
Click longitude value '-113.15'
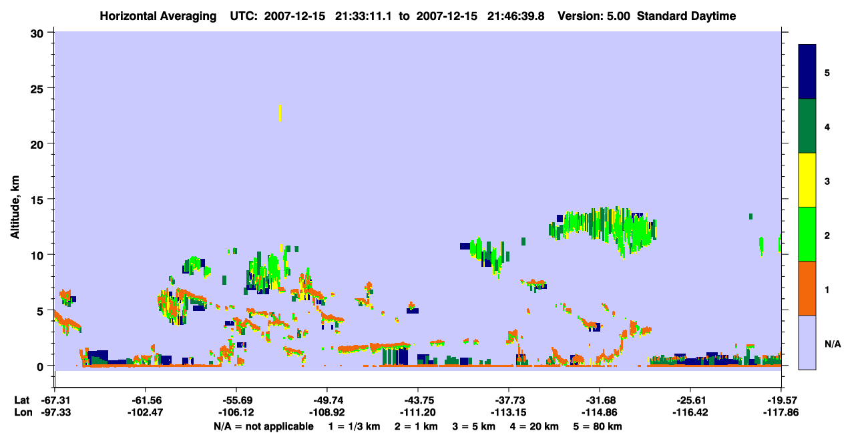[509, 412]
